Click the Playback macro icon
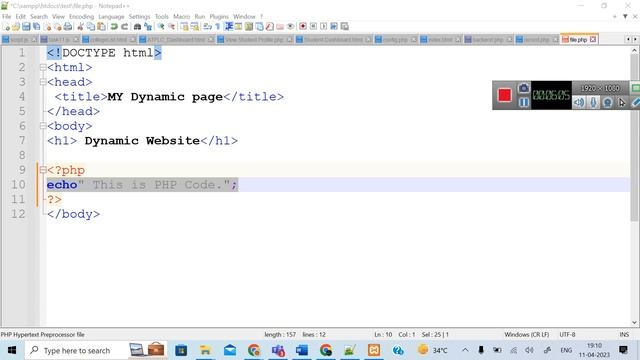This screenshot has width=640, height=360. pos(324,27)
